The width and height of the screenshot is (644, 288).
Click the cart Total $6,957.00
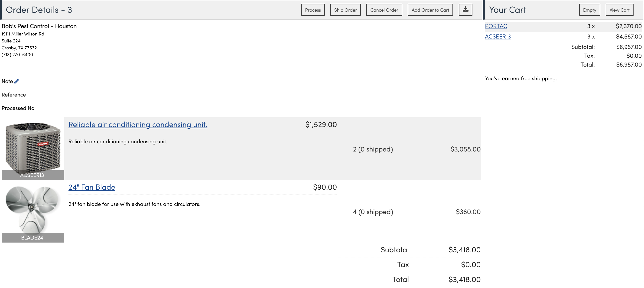[x=628, y=65]
